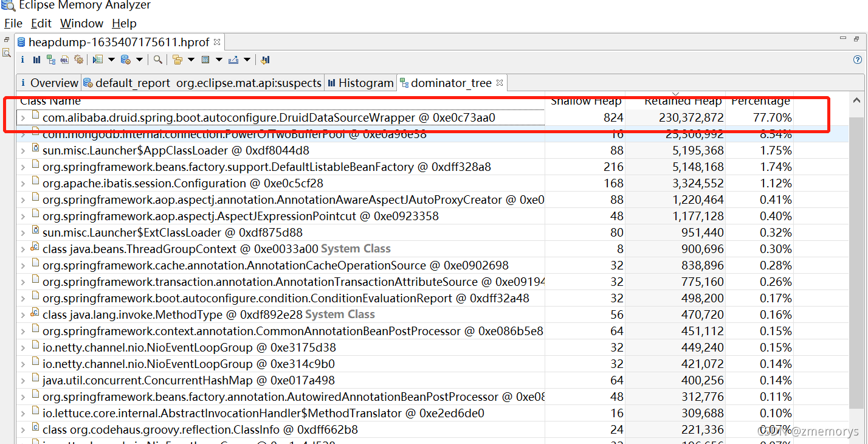868x444 pixels.
Task: Open the heap dump overview (i) toolbar icon
Action: click(22, 60)
